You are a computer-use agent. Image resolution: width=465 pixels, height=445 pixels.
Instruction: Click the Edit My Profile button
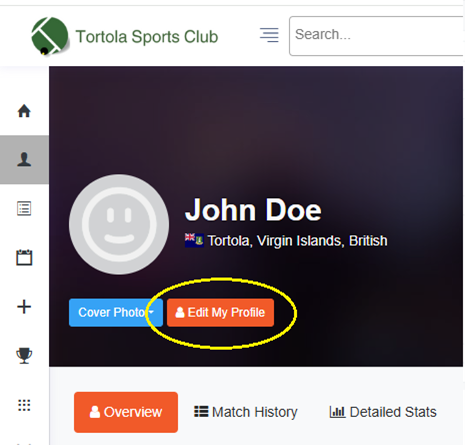220,313
